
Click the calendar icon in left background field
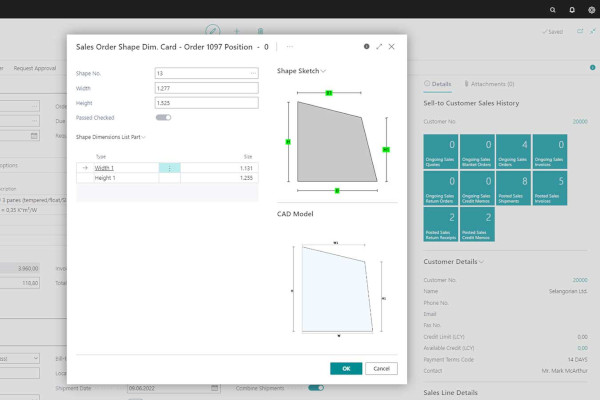pos(34,136)
